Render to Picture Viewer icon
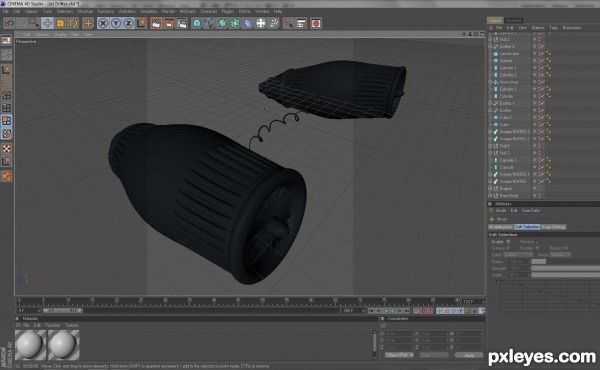The height and width of the screenshot is (370, 600). tap(169, 23)
